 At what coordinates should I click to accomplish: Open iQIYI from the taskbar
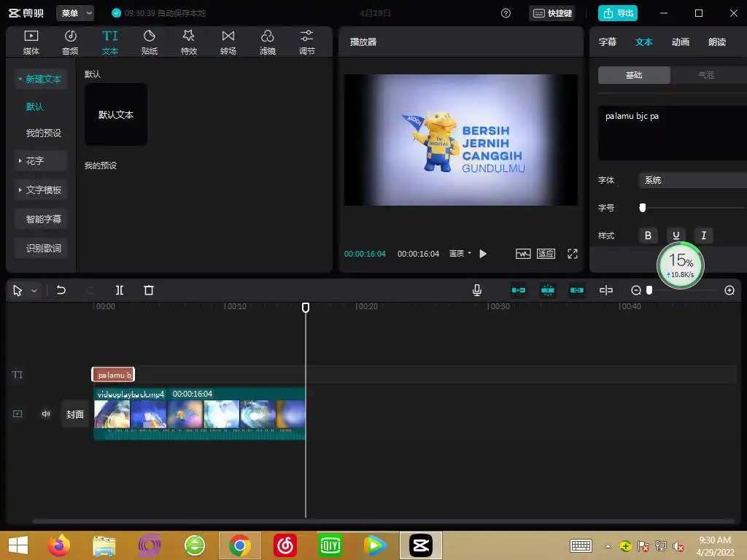330,545
